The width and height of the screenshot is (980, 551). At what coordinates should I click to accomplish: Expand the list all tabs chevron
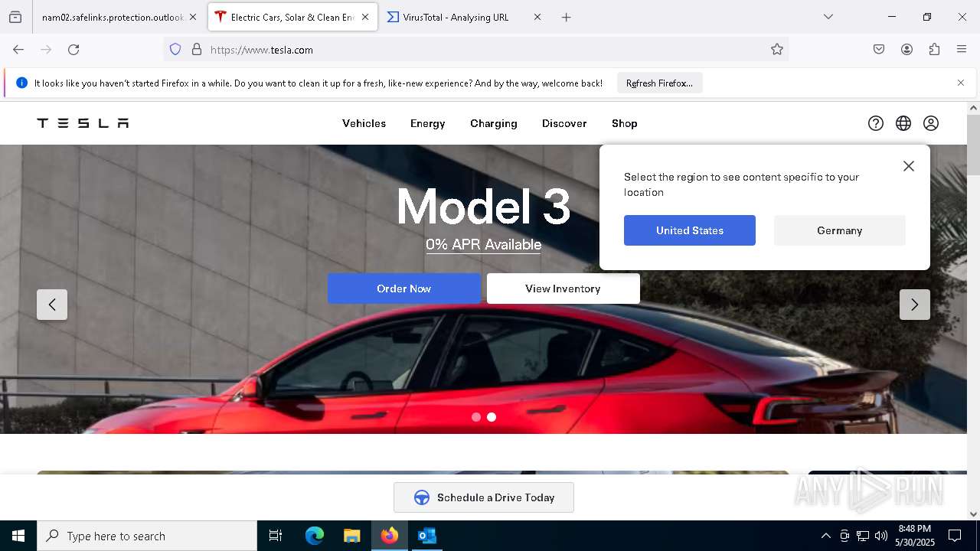point(828,17)
